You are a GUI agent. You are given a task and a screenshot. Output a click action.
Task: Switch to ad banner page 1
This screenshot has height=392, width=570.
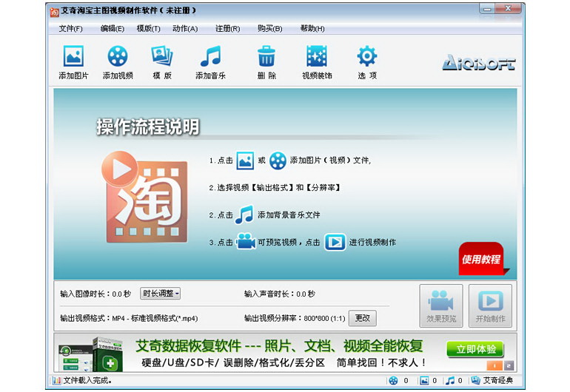[x=494, y=365]
